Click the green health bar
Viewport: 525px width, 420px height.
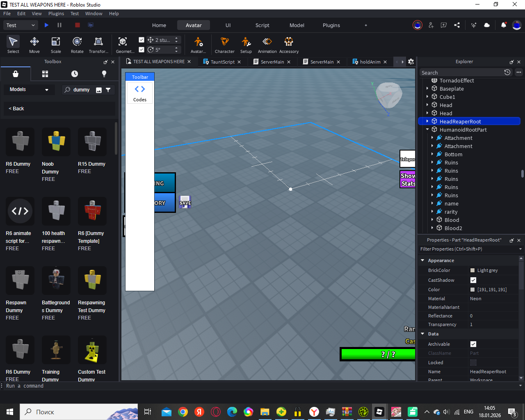[378, 354]
